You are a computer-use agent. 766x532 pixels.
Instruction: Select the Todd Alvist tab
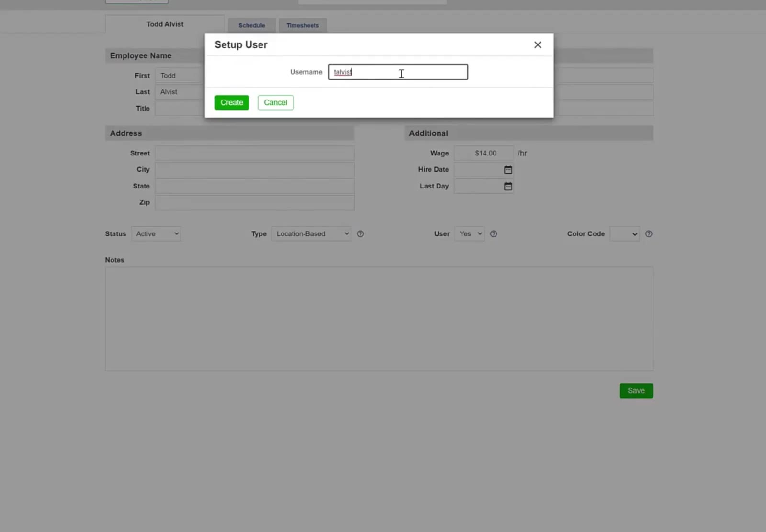point(165,24)
